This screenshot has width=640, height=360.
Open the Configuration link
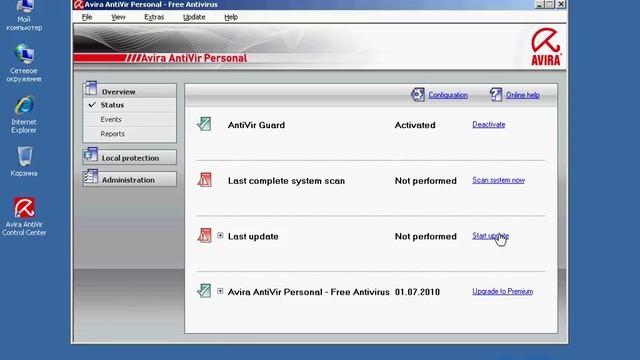click(x=448, y=95)
